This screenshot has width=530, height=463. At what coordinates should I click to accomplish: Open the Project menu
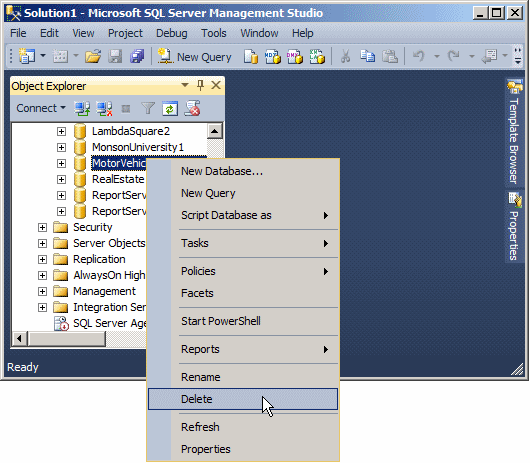pyautogui.click(x=125, y=33)
